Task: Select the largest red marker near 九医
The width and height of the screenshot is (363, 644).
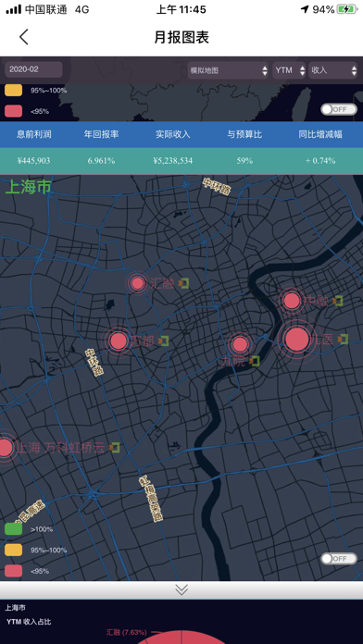Action: tap(297, 340)
